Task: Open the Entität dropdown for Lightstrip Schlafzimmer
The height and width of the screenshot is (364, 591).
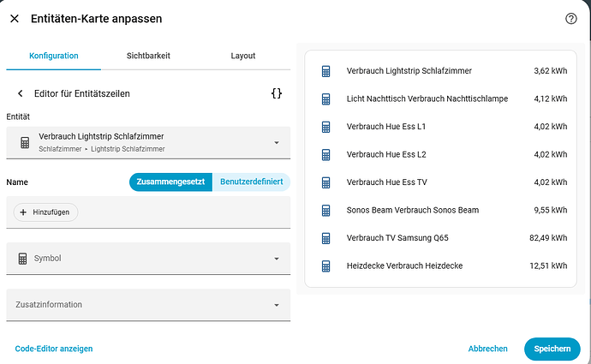Action: [277, 142]
